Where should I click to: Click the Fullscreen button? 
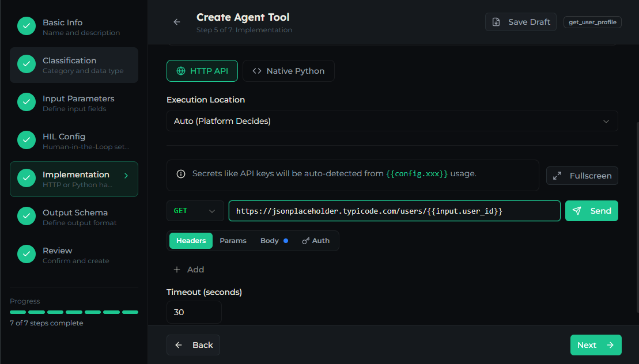[x=582, y=176]
